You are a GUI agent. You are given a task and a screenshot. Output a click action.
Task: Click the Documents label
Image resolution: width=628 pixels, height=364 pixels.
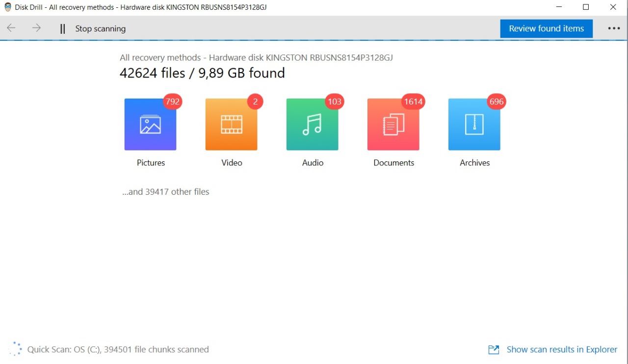click(393, 163)
